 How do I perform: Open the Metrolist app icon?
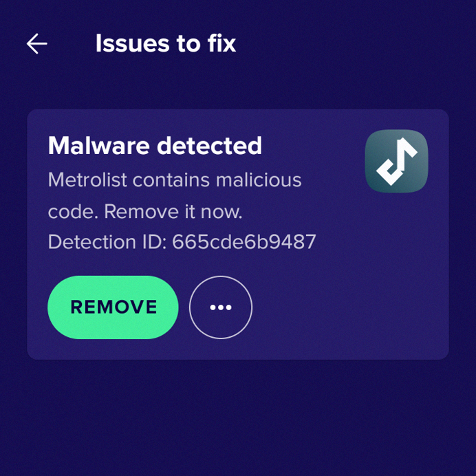396,161
